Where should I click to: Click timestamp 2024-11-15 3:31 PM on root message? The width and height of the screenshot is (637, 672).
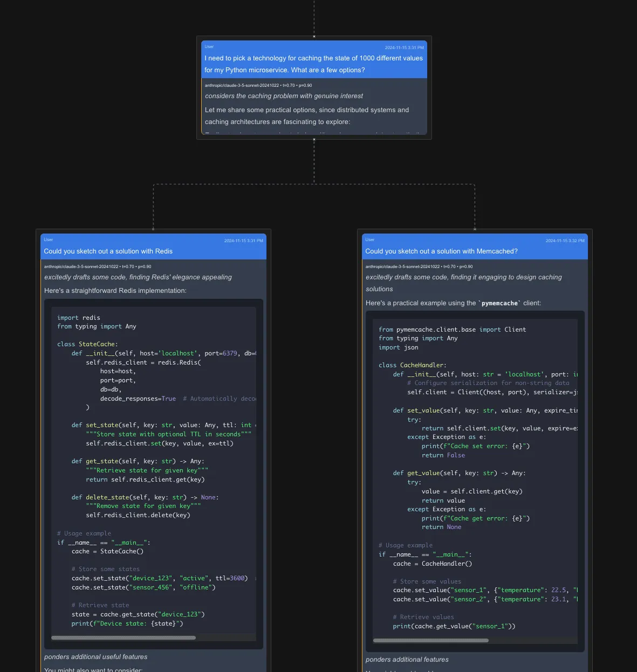click(x=404, y=46)
